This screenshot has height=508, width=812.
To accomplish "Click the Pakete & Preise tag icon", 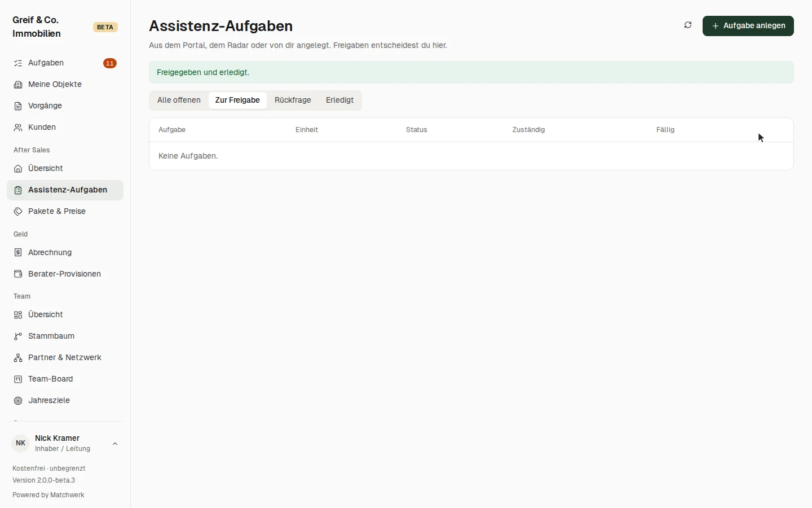I will pyautogui.click(x=18, y=212).
